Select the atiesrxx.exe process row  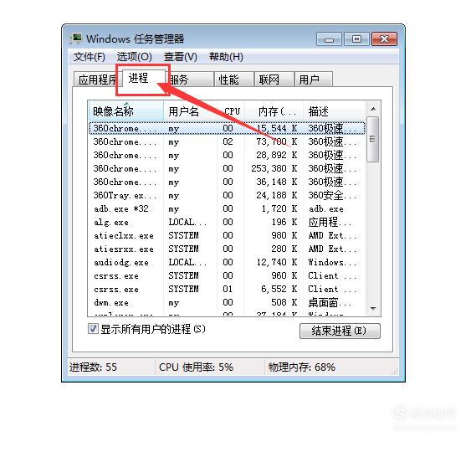point(227,249)
